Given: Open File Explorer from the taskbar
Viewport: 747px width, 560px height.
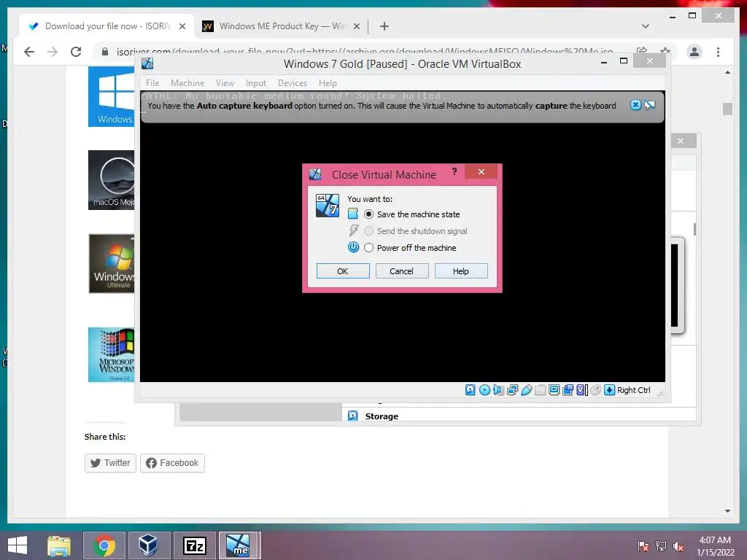Looking at the screenshot, I should 59,545.
